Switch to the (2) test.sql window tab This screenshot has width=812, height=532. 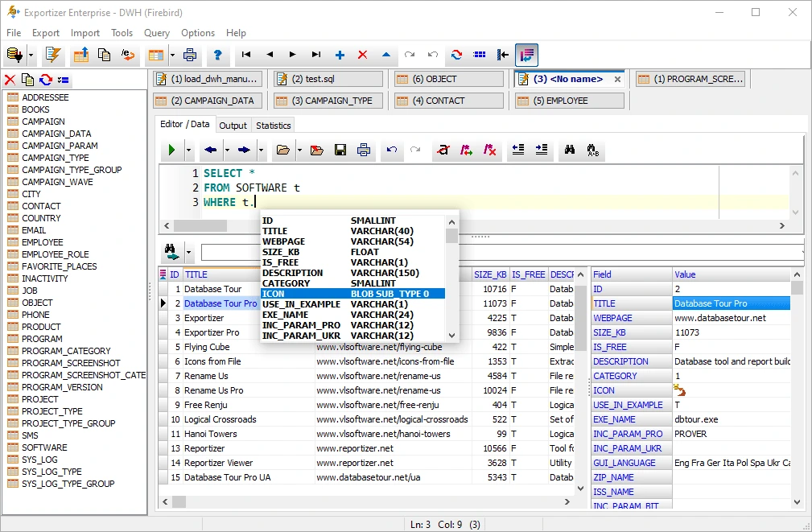point(328,79)
